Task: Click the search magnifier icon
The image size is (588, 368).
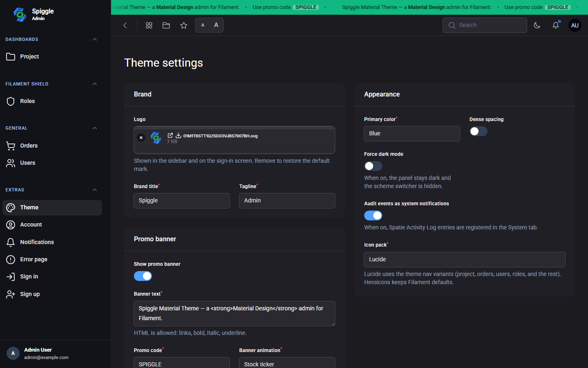Action: click(452, 25)
